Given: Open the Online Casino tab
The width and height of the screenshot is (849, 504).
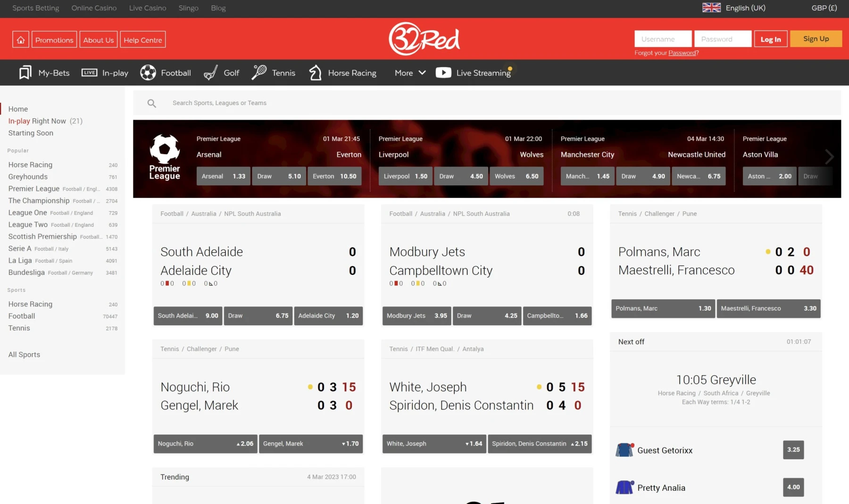Looking at the screenshot, I should (94, 8).
